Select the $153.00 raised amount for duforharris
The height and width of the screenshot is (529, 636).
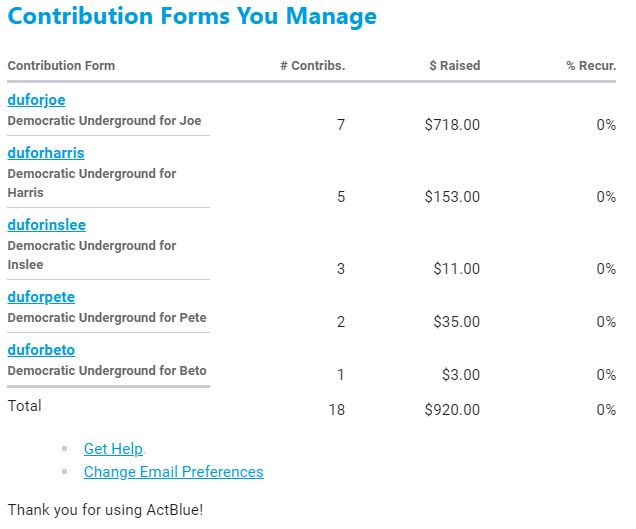point(452,197)
